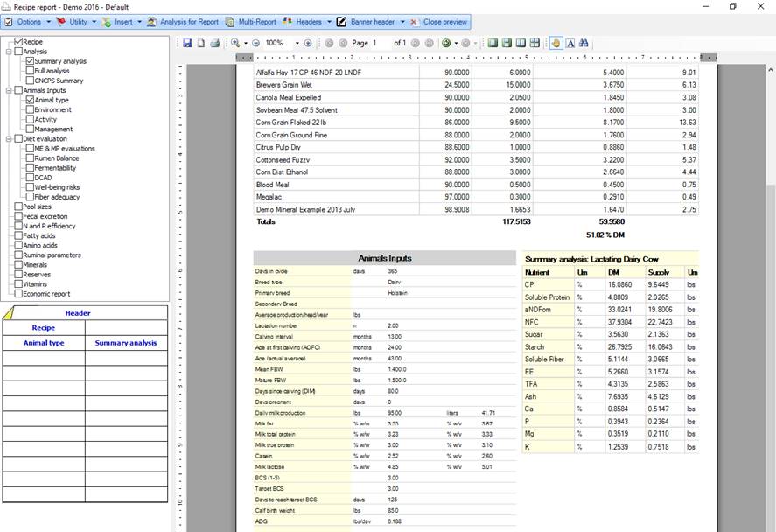Uncheck the Recipe checkbox

click(18, 42)
